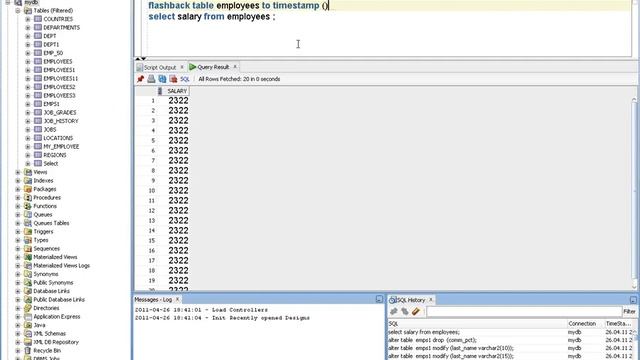This screenshot has width=640, height=360.
Task: Select the EMP_50 table in the tree
Action: [x=53, y=53]
